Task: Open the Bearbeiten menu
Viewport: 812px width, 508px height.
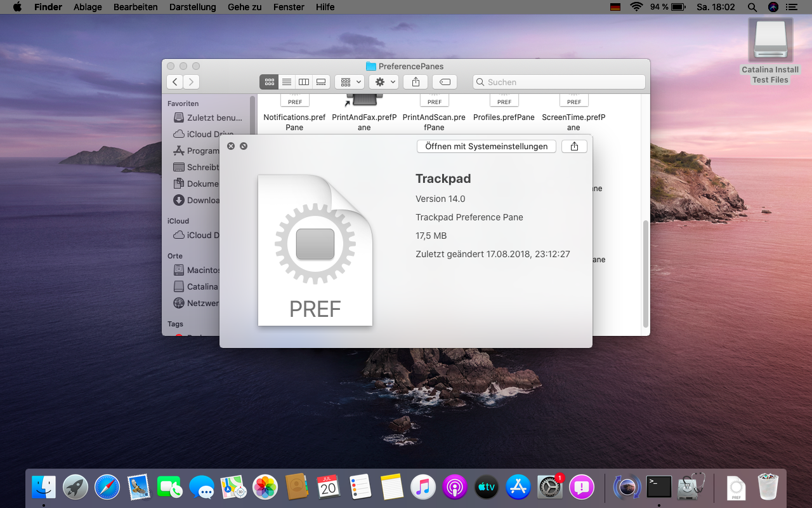Action: point(135,7)
